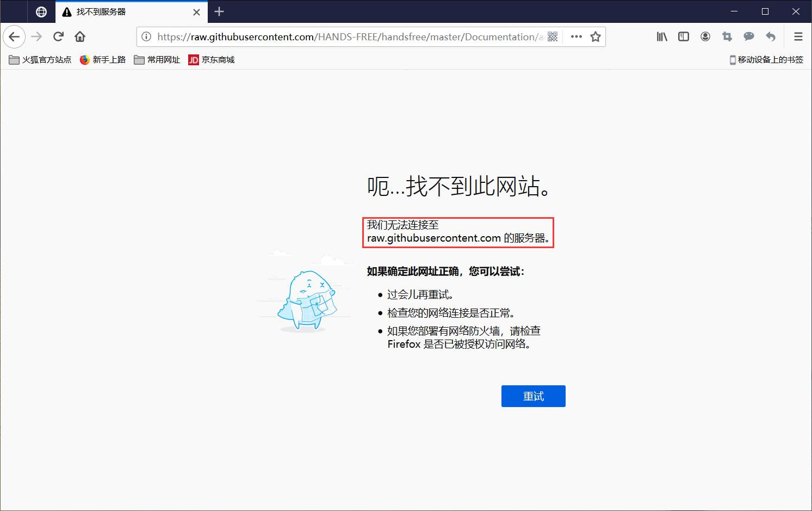This screenshot has height=511, width=812.
Task: Open 新手上路 bookmark
Action: (103, 60)
